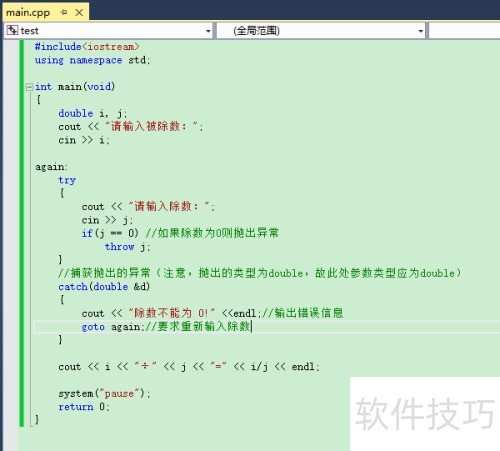Click the 'try' keyword

click(67, 180)
